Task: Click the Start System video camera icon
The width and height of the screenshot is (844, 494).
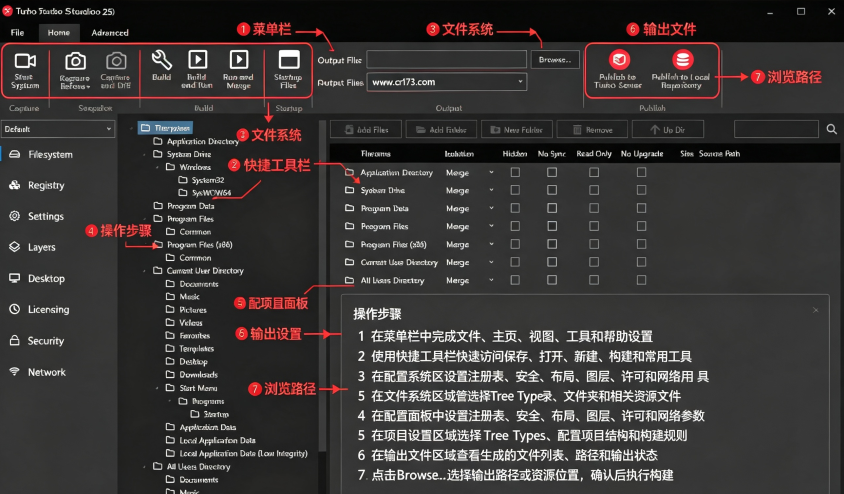Action: (25, 60)
